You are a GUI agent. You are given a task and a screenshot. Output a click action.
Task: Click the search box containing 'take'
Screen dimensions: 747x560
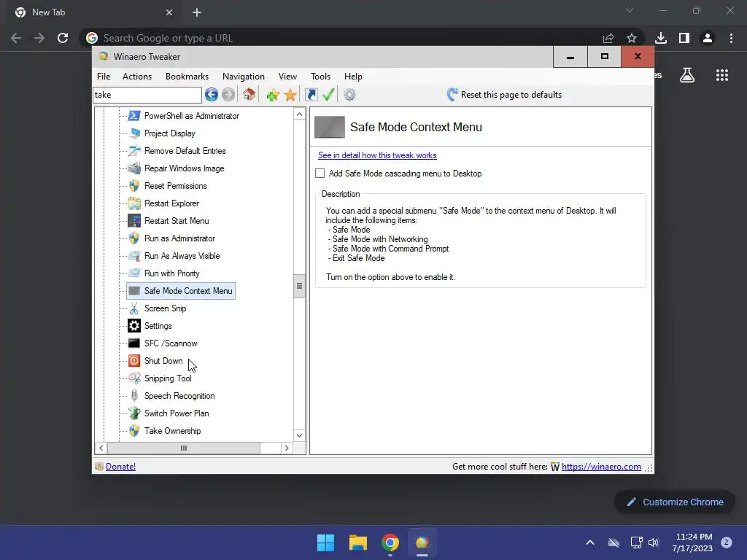coord(147,95)
